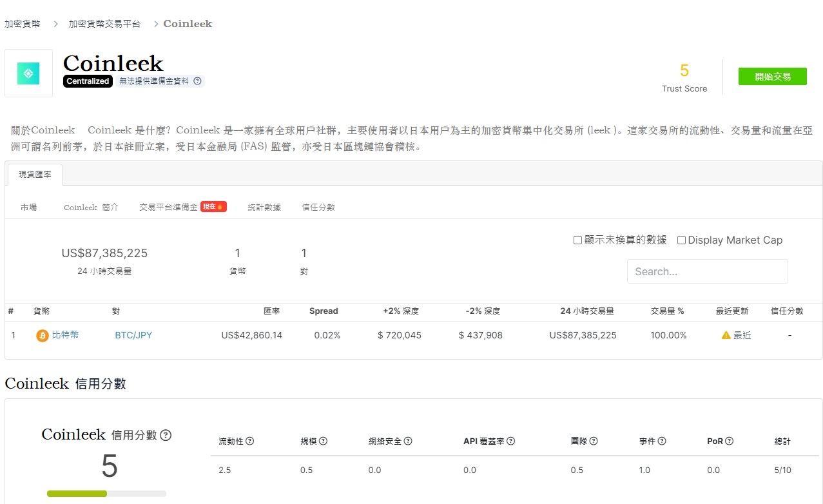Image resolution: width=823 pixels, height=504 pixels.
Task: Switch to 統計數據 sub-tab
Action: point(264,208)
